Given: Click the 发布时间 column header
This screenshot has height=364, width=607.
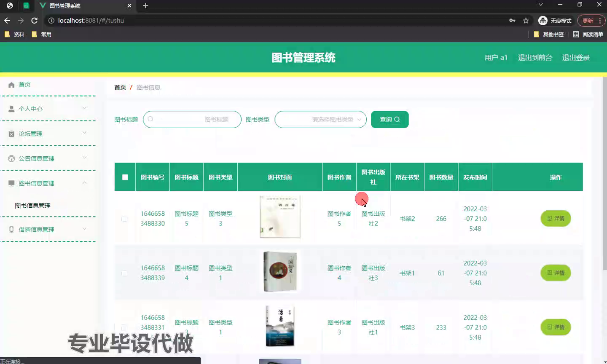Looking at the screenshot, I should 475,177.
